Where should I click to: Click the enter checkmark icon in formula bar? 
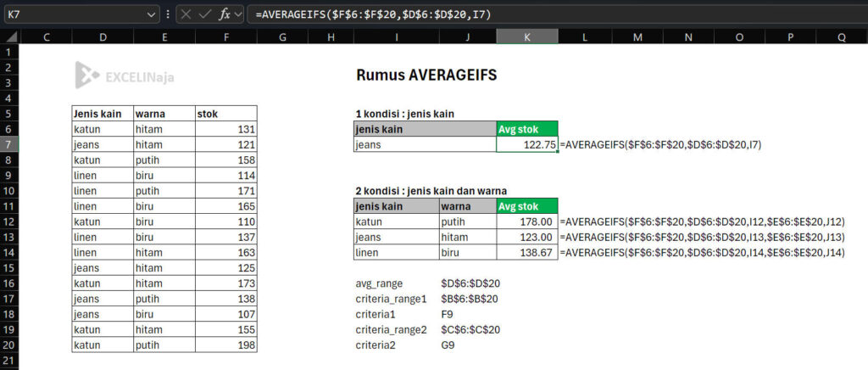204,15
